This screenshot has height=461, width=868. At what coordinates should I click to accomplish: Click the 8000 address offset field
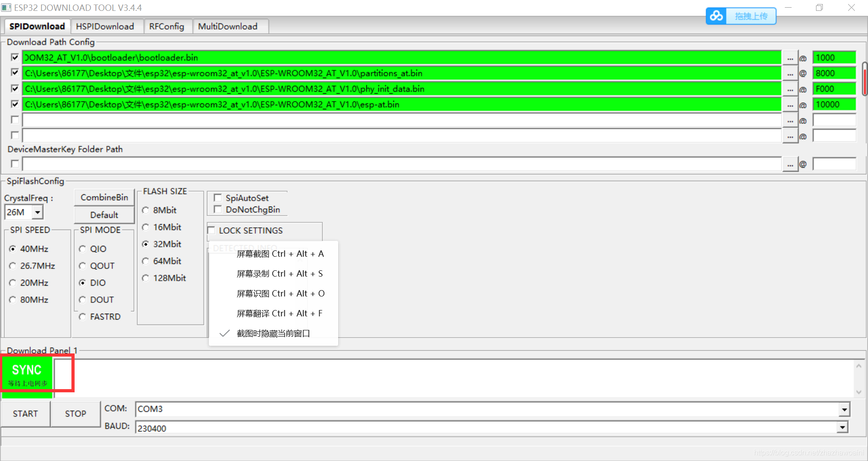pos(835,73)
